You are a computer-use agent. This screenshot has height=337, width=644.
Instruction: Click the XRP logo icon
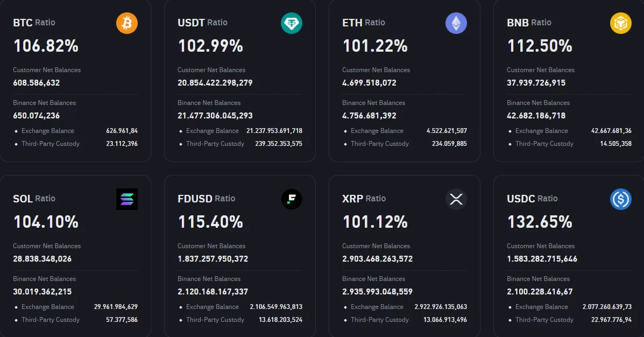coord(456,199)
